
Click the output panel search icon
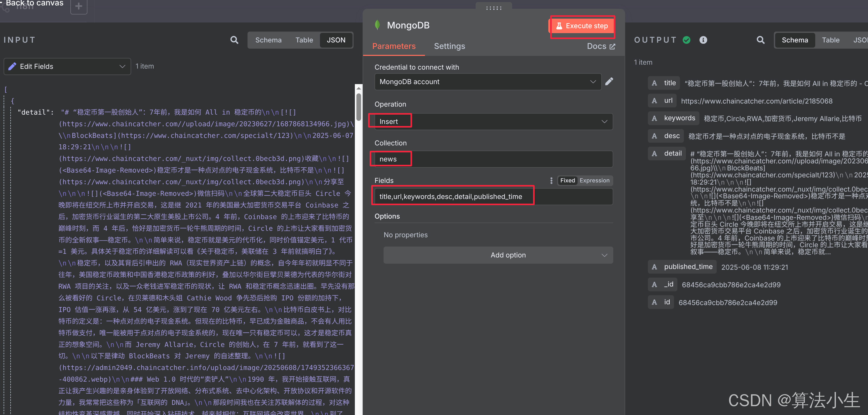point(760,40)
